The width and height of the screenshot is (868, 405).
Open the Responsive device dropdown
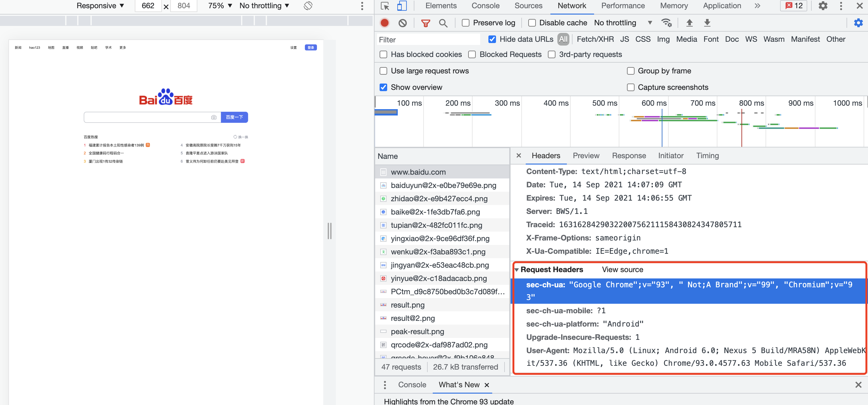100,6
